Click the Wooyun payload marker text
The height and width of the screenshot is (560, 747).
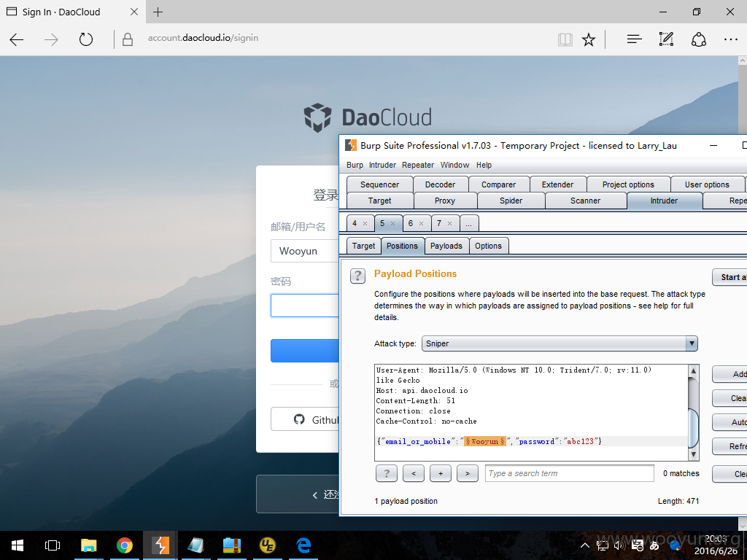tap(485, 441)
